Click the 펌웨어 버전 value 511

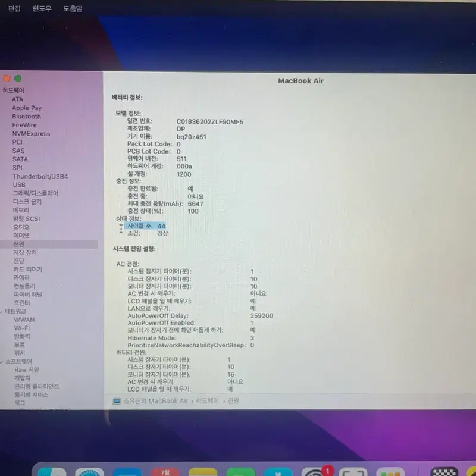click(x=181, y=159)
